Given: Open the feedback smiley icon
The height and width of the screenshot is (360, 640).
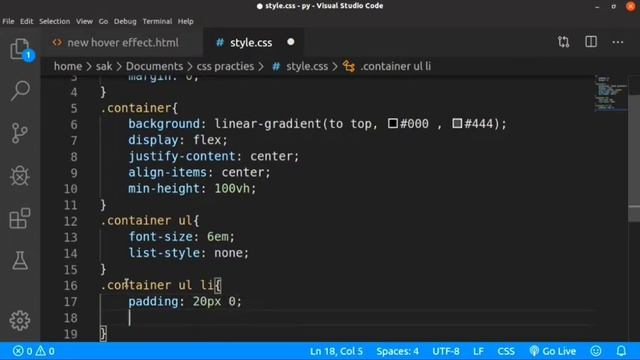Looking at the screenshot, I should coord(596,351).
